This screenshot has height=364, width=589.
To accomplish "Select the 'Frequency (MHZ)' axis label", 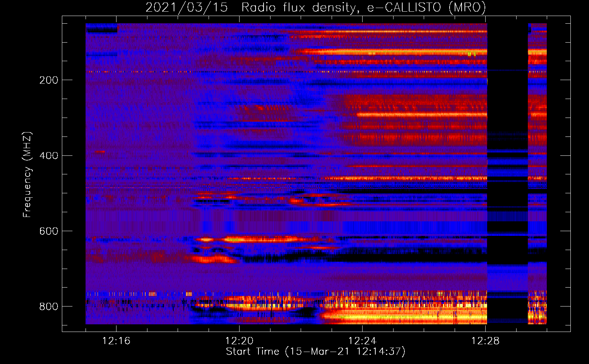I will pyautogui.click(x=27, y=175).
